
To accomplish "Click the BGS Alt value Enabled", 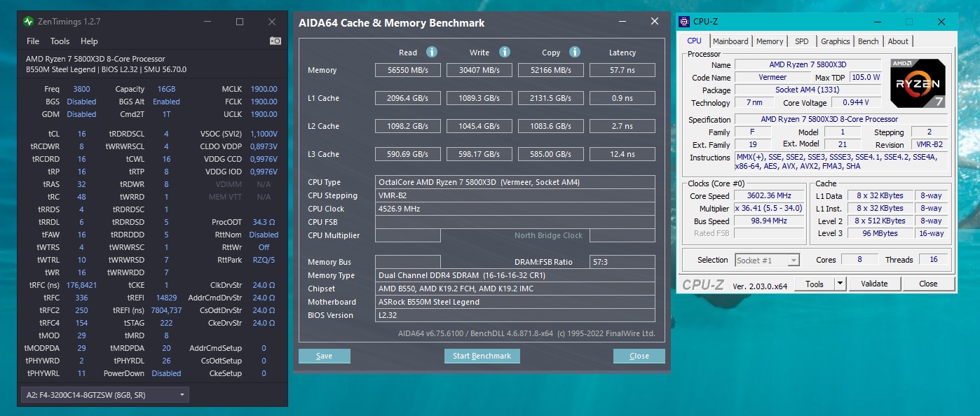I will point(166,102).
